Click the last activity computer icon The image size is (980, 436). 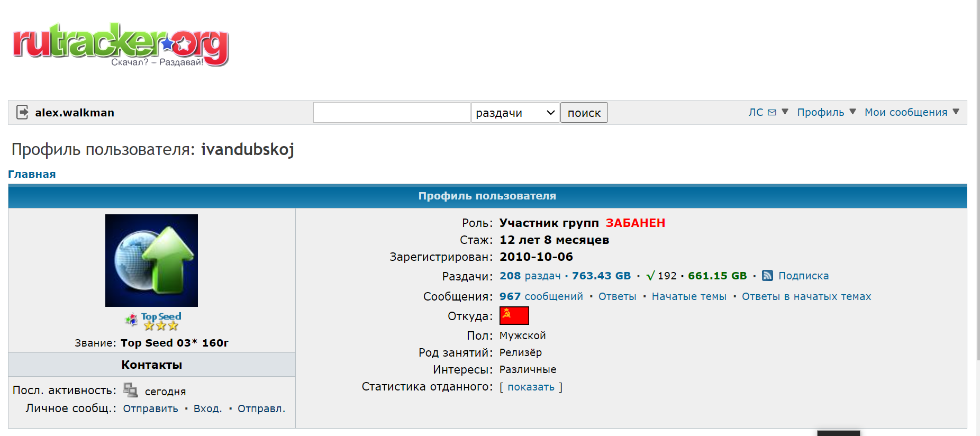[x=130, y=390]
